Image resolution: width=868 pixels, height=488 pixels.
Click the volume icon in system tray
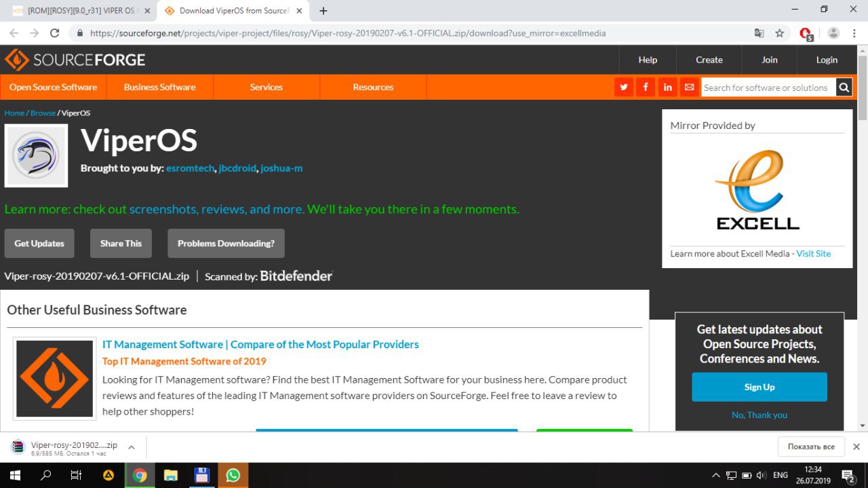[761, 475]
